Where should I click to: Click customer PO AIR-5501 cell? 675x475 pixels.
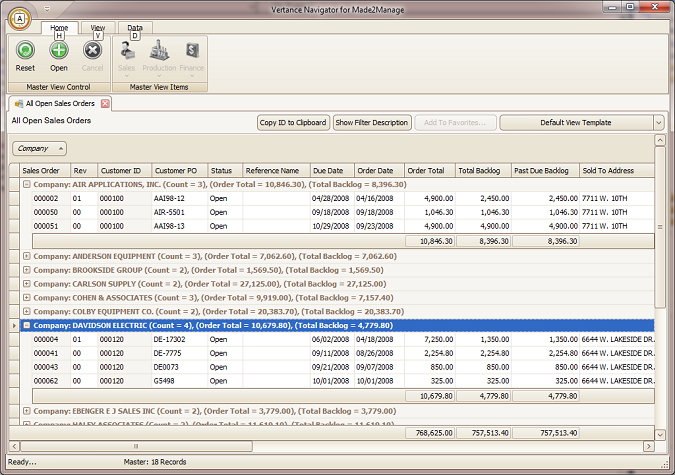point(180,212)
